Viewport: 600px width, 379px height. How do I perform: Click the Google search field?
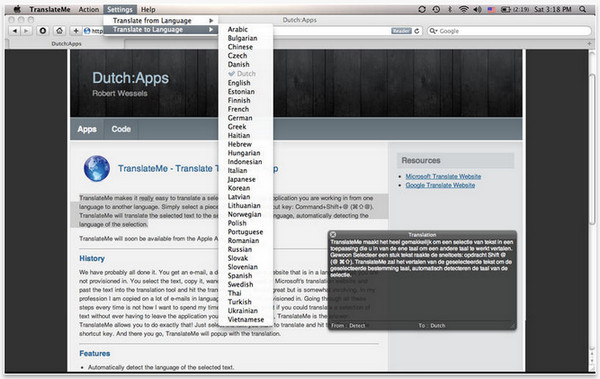pyautogui.click(x=509, y=31)
